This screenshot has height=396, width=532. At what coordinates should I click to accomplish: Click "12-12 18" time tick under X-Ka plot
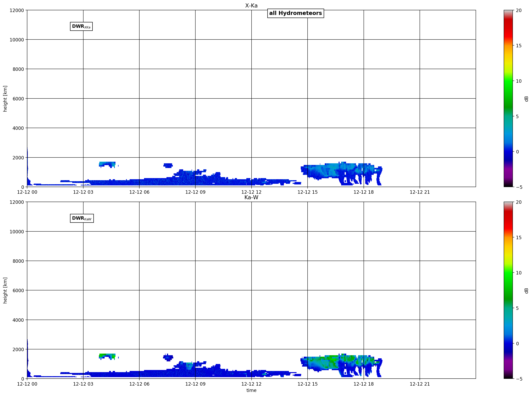coord(364,192)
